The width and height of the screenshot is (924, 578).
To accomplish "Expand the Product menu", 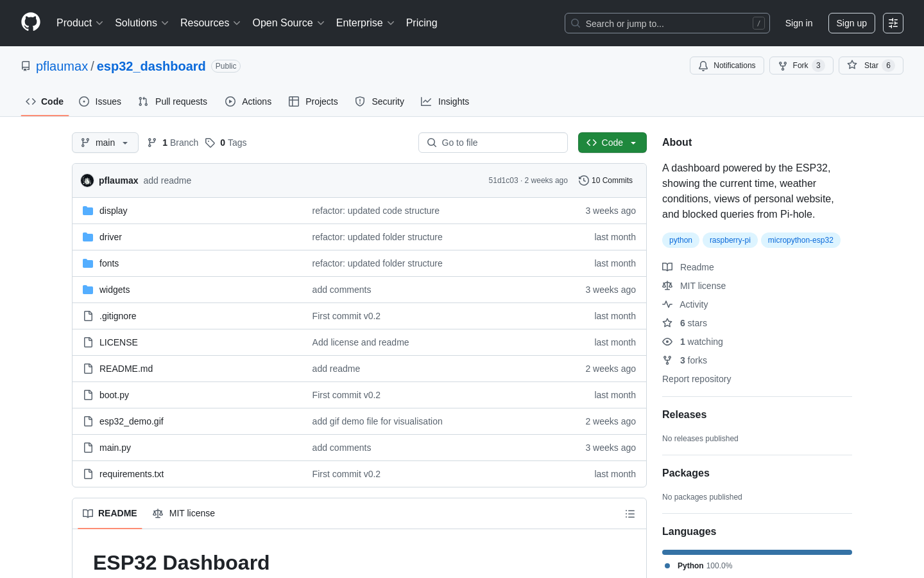I will pyautogui.click(x=80, y=23).
